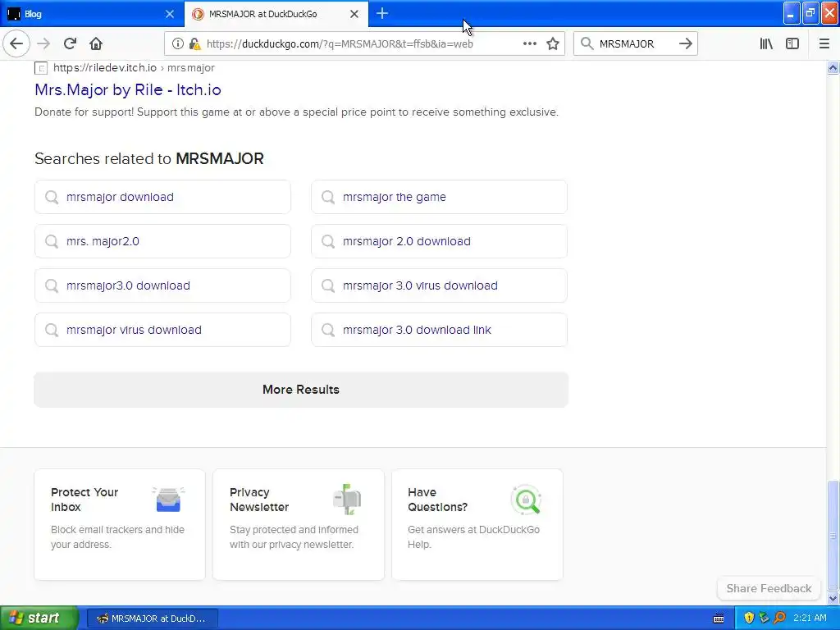840x630 pixels.
Task: Search related 'mrsmajor 2.0 download'
Action: click(440, 241)
